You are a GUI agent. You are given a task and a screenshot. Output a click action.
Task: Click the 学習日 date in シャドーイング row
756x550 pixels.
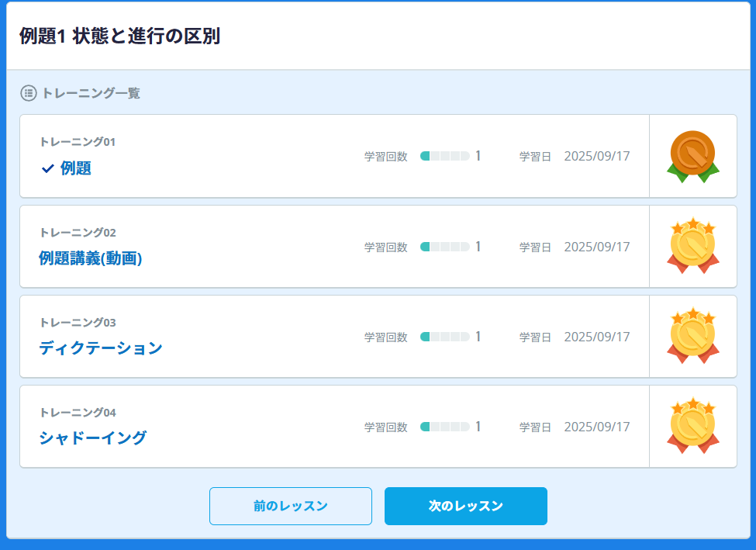click(596, 427)
